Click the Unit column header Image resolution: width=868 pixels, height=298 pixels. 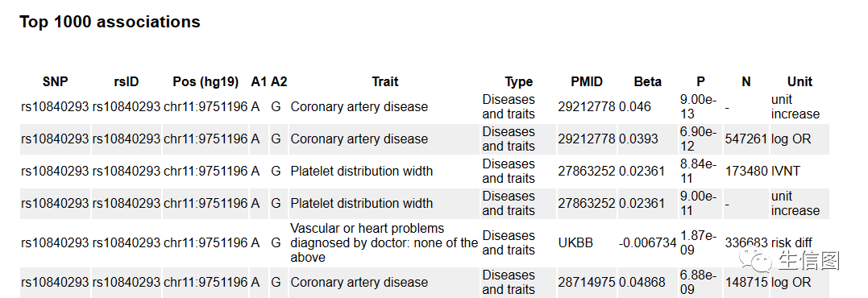click(799, 82)
